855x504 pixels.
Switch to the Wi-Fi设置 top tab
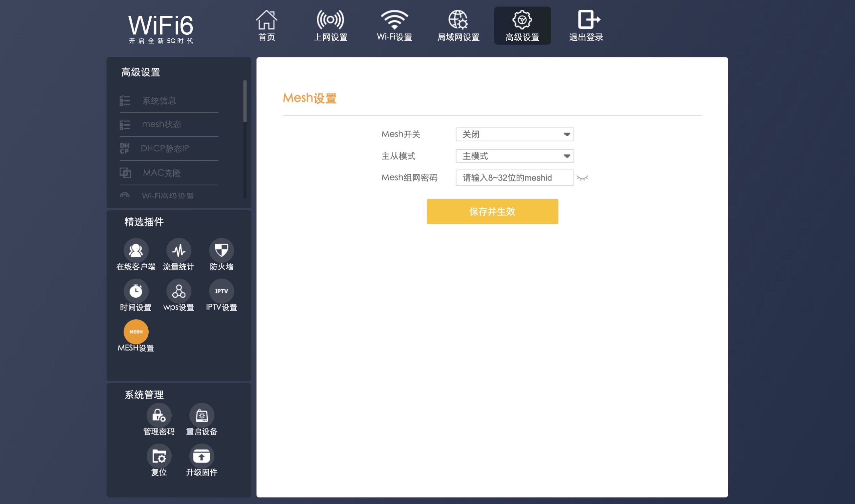(394, 26)
